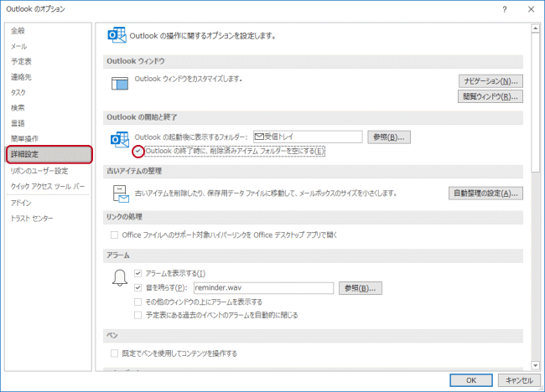Click the Outlook ウィンドウ section heading
This screenshot has width=545, height=392.
(136, 61)
